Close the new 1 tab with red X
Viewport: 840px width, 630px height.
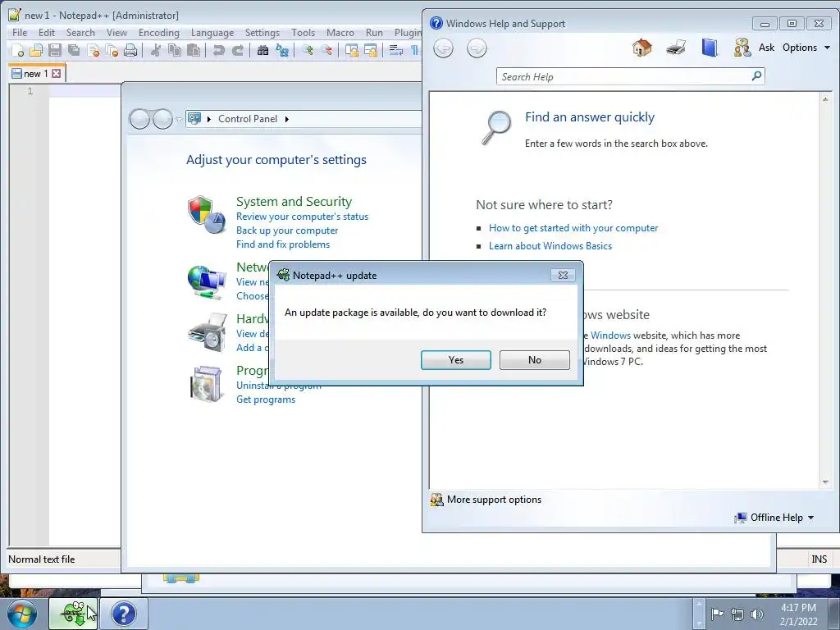[x=57, y=73]
